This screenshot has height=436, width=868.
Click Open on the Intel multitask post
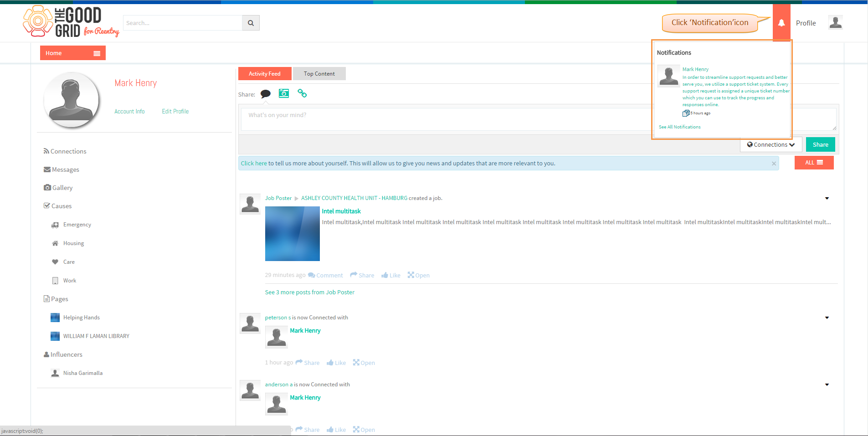[x=418, y=275]
